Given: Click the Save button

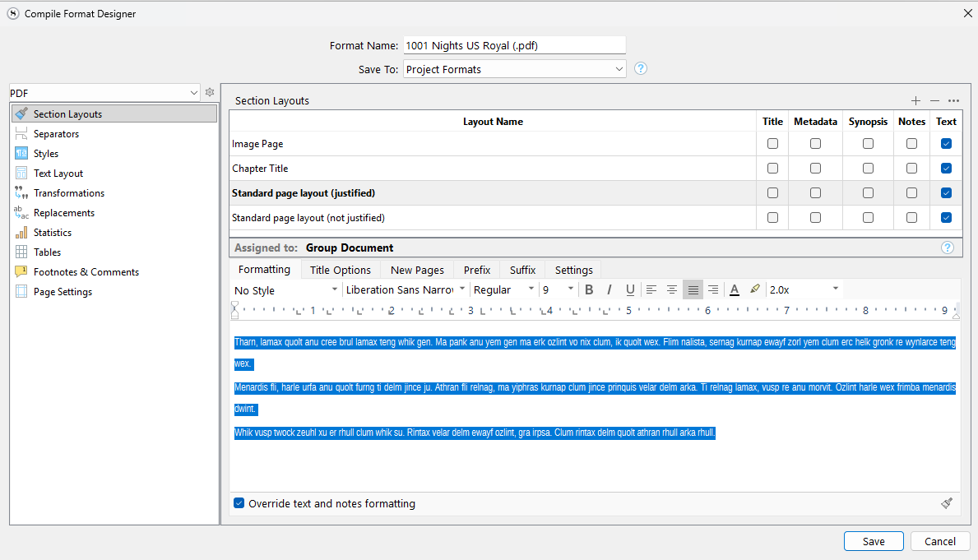Looking at the screenshot, I should [x=874, y=541].
